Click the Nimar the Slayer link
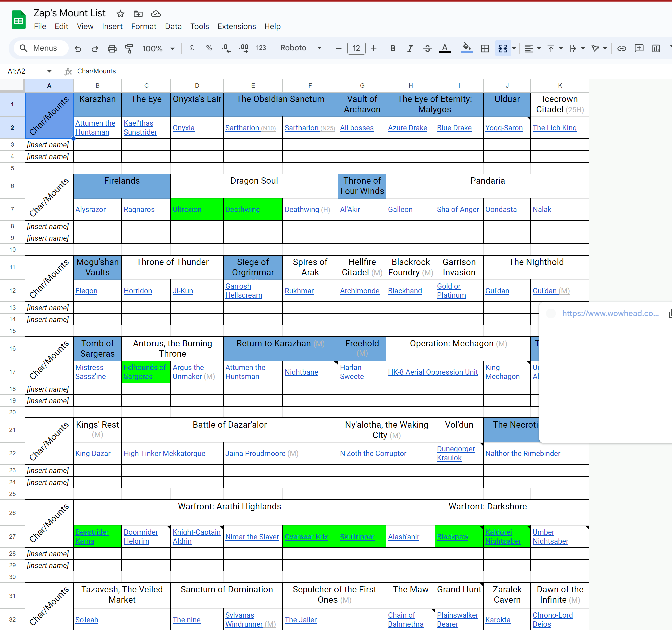The width and height of the screenshot is (672, 630). (252, 537)
